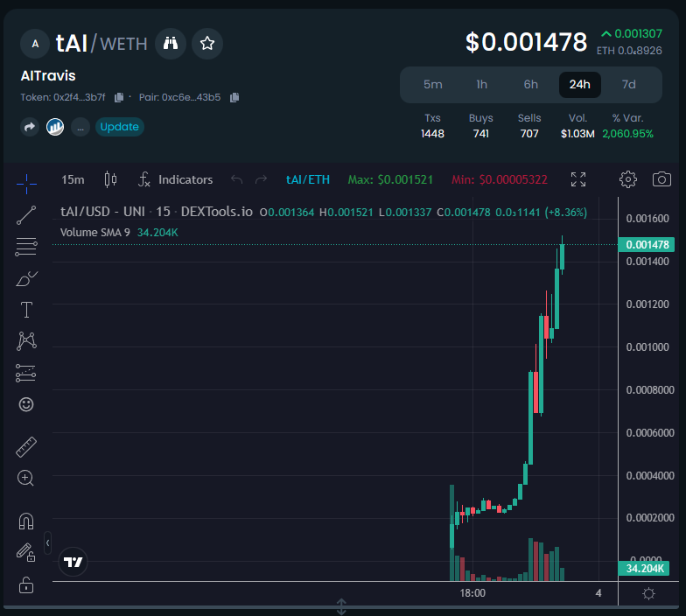Share the pair using arrow icon

(x=30, y=127)
